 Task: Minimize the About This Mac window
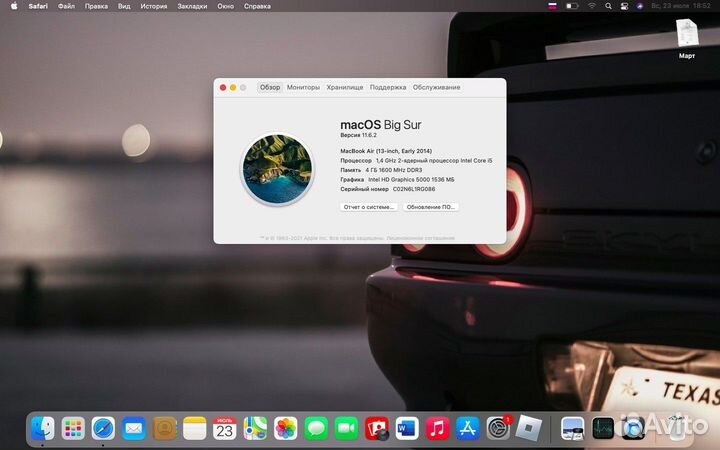(x=233, y=87)
